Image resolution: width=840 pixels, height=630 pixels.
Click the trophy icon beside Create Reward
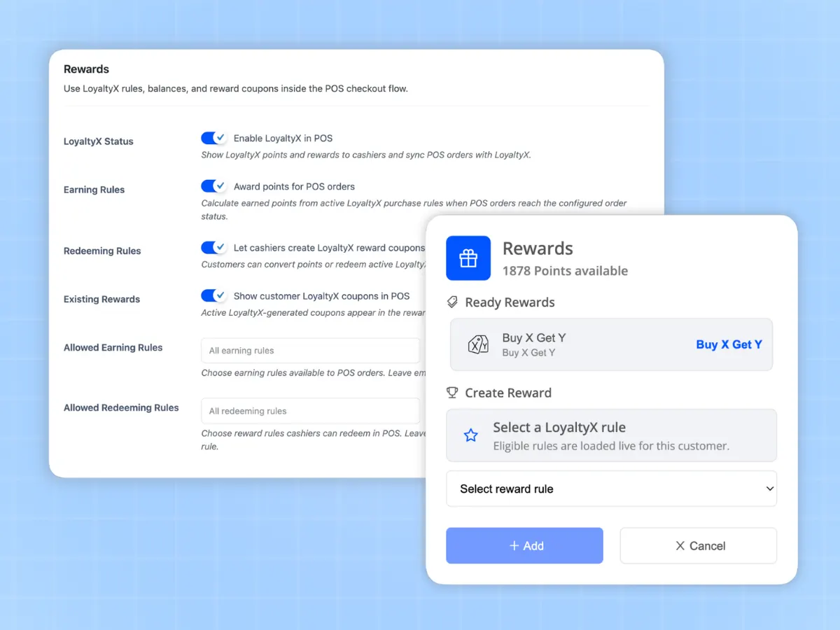pos(453,393)
